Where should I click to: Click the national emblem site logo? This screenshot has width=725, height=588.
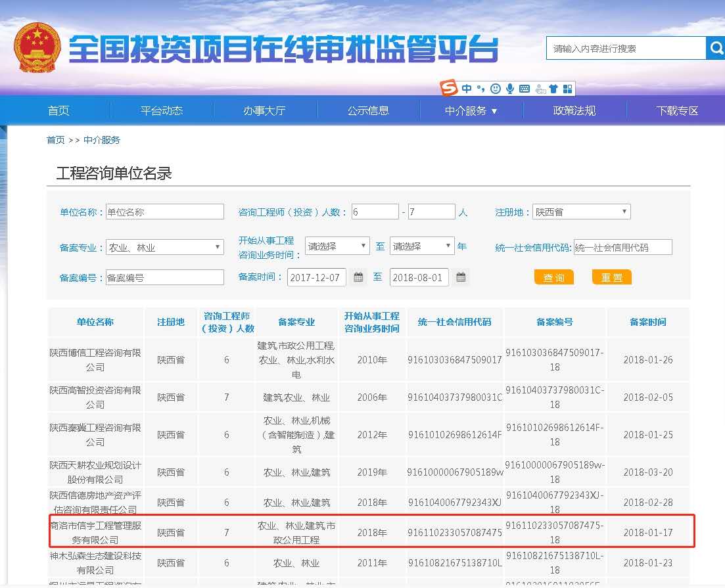(x=37, y=47)
